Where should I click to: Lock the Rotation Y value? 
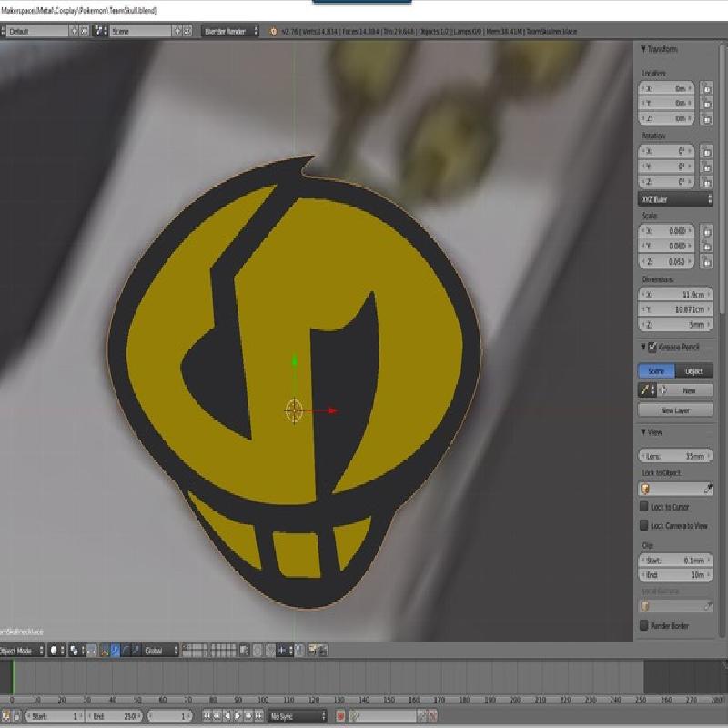coord(706,167)
